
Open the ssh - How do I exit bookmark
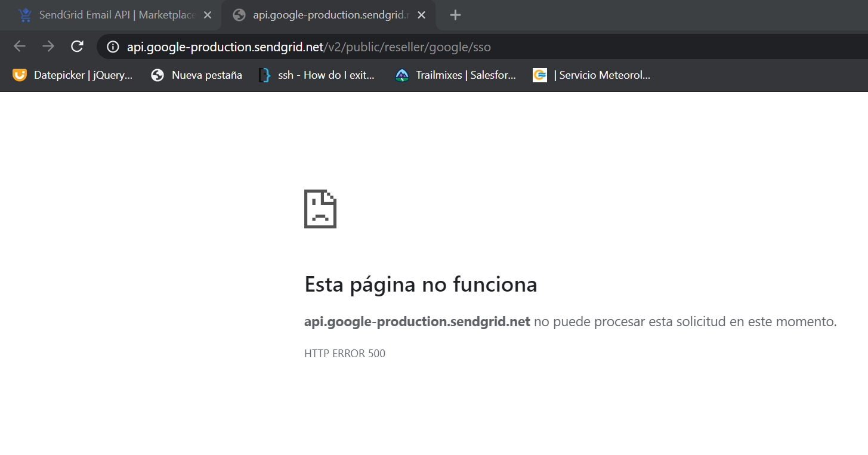tap(325, 75)
